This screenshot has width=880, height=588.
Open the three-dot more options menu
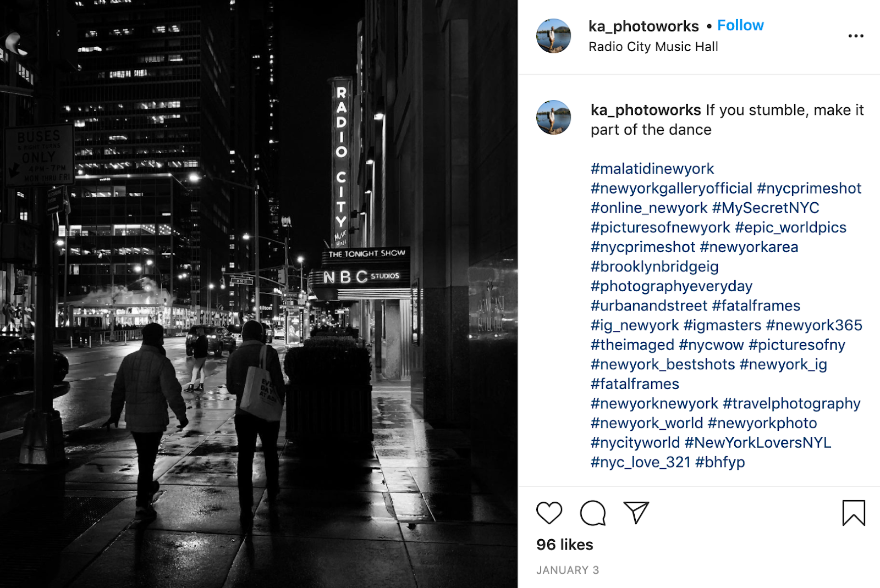[x=856, y=36]
